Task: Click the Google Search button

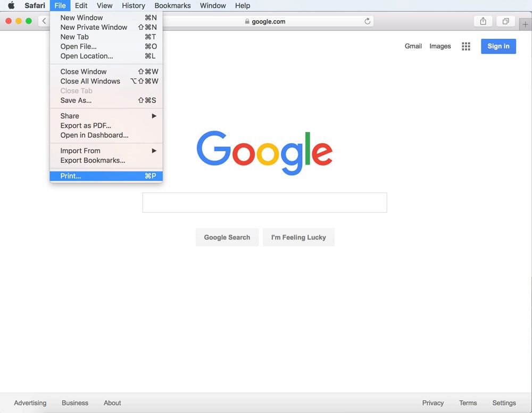Action: [x=227, y=237]
